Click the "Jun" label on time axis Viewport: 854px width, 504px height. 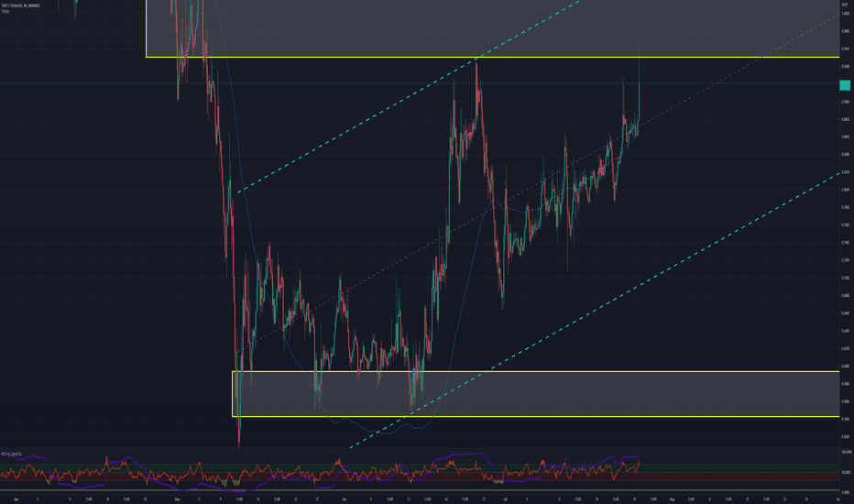coord(344,499)
